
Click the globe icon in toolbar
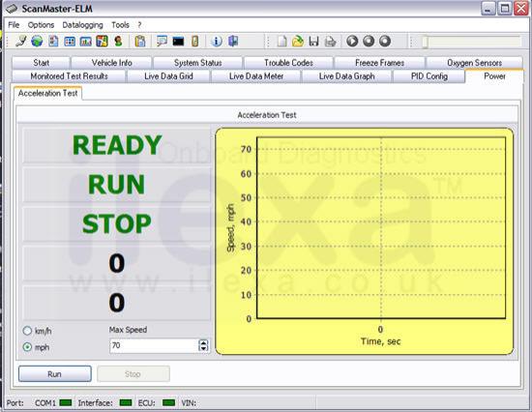(x=37, y=42)
